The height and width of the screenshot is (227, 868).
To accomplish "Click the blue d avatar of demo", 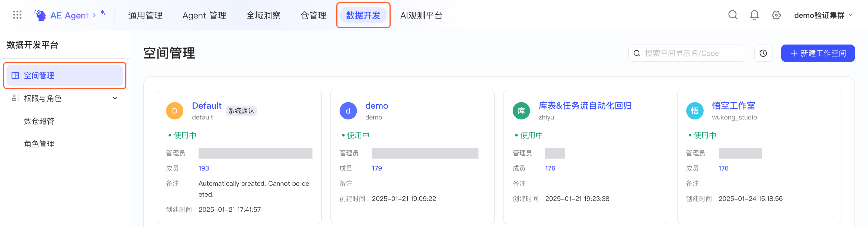I will pyautogui.click(x=348, y=111).
